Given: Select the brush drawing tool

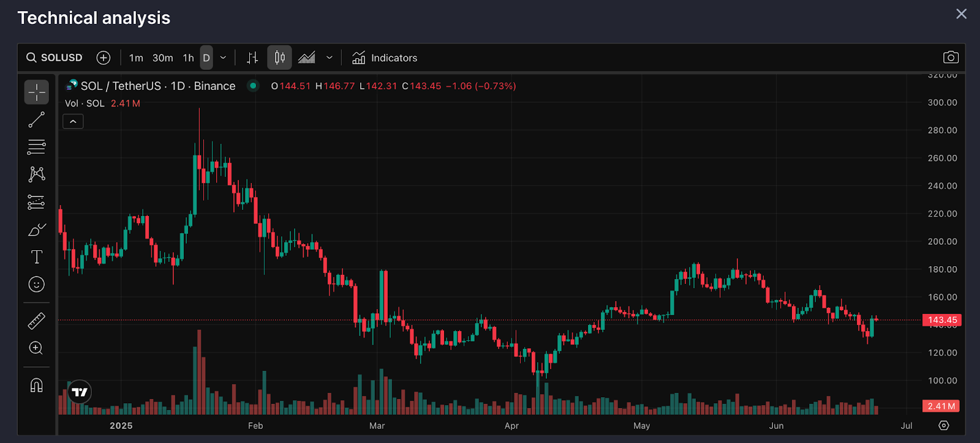Looking at the screenshot, I should click(37, 229).
